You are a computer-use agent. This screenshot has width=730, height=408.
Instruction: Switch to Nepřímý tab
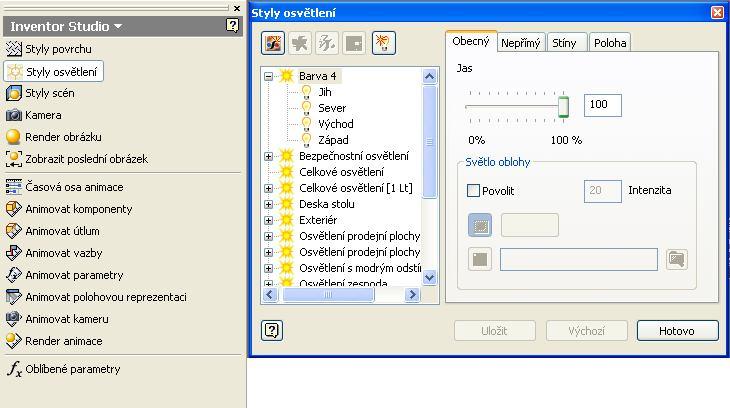(x=520, y=43)
